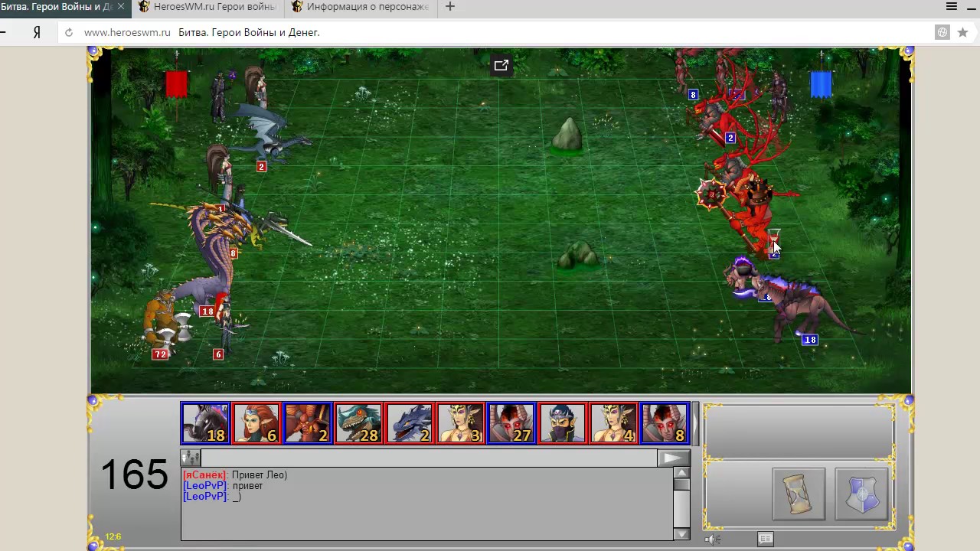
Task: Open browser hamburger menu
Action: coord(952,7)
